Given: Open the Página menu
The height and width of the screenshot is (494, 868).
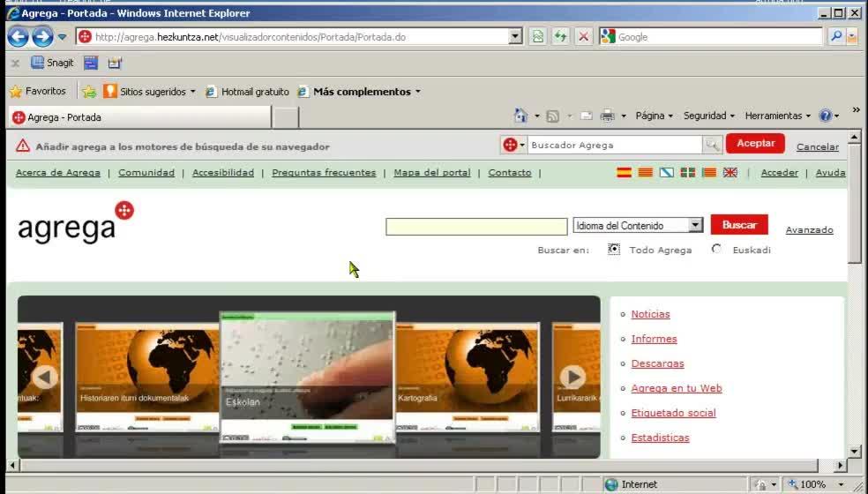Looking at the screenshot, I should 654,116.
